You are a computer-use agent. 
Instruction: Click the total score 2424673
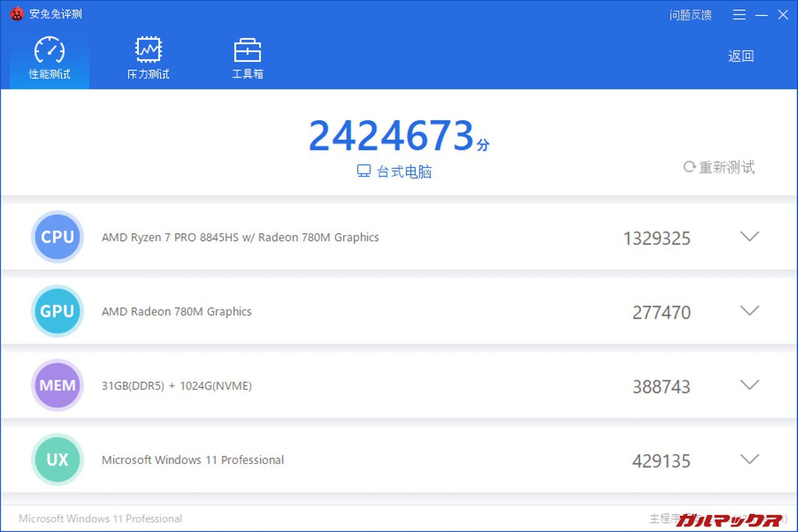tap(392, 136)
